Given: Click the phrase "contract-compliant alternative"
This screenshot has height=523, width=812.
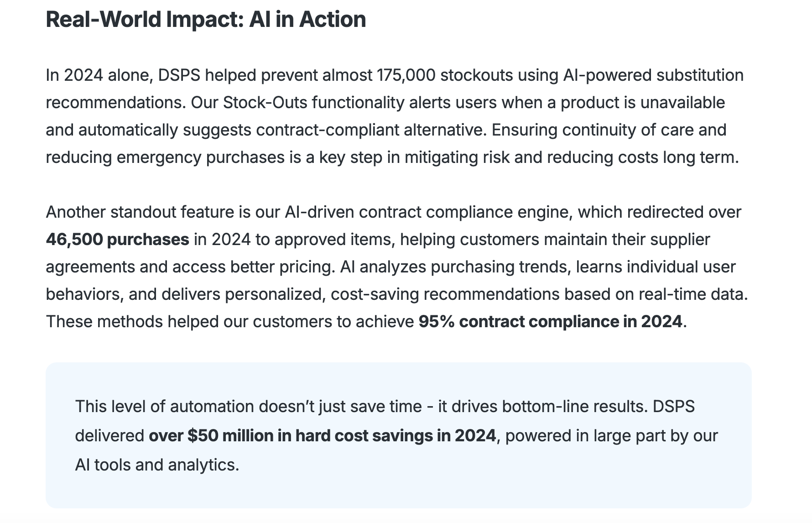Looking at the screenshot, I should [x=371, y=130].
